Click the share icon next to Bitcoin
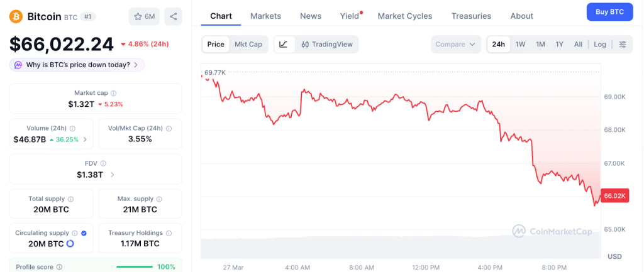Image resolution: width=644 pixels, height=272 pixels. [x=173, y=16]
